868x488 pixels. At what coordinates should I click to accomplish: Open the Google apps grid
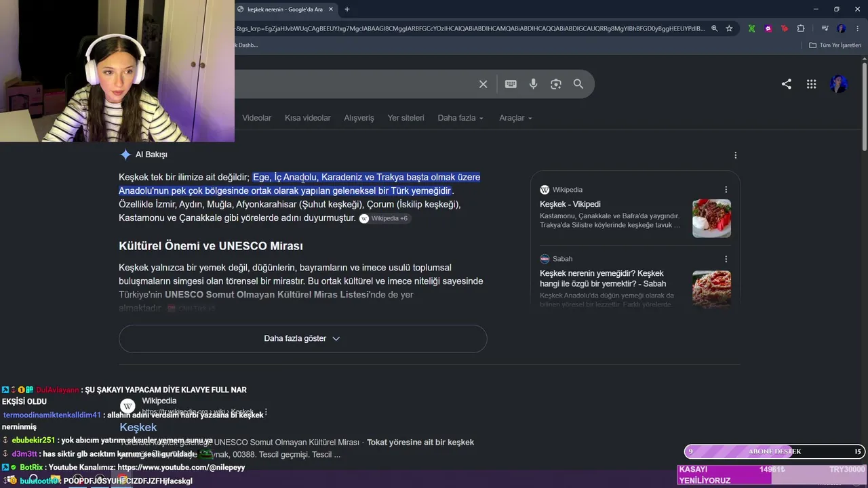coord(811,84)
